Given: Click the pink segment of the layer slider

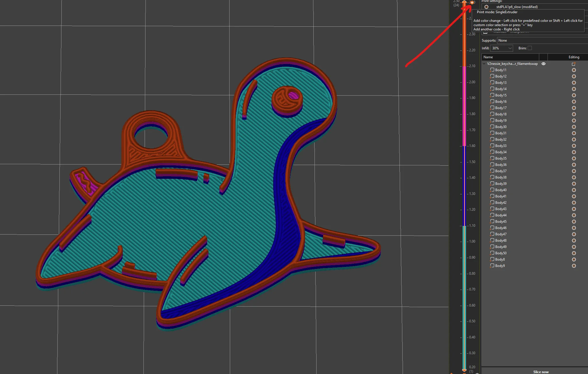Looking at the screenshot, I should point(464,106).
